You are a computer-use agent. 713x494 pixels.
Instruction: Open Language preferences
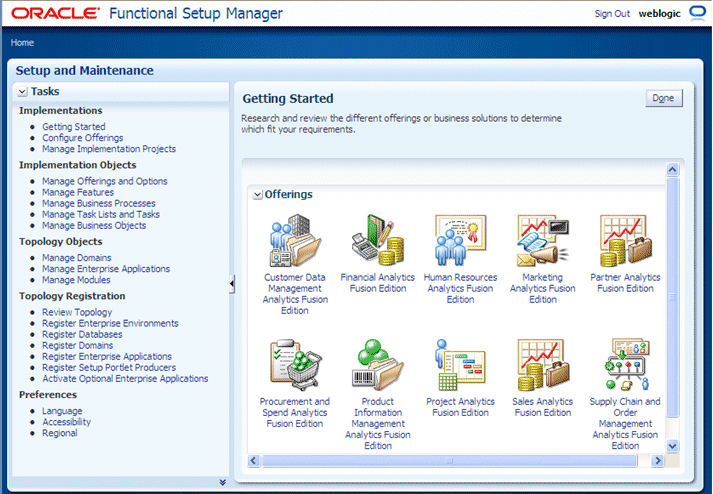[62, 411]
